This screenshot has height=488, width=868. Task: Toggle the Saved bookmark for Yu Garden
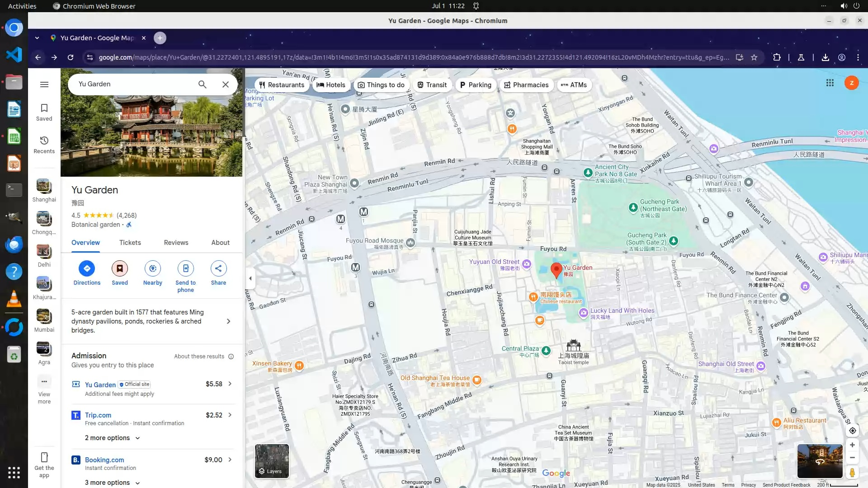pos(120,268)
